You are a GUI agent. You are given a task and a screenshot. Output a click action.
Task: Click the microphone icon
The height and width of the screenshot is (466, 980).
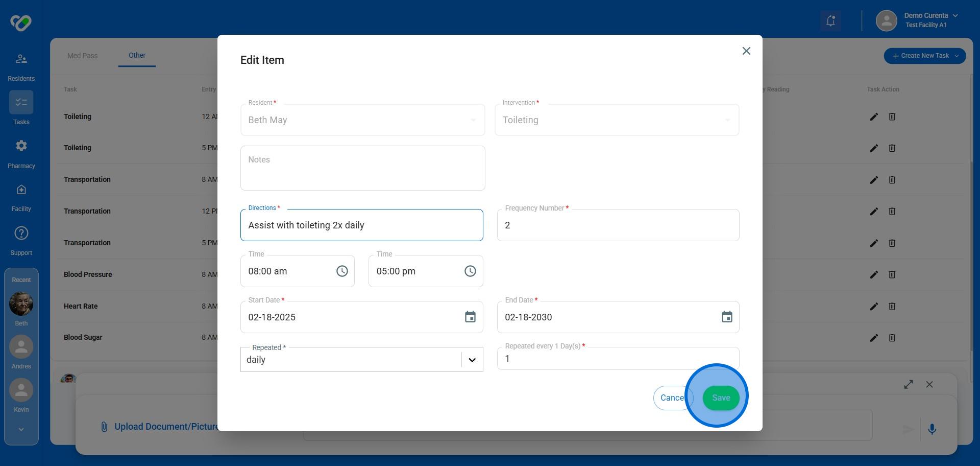[932, 429]
